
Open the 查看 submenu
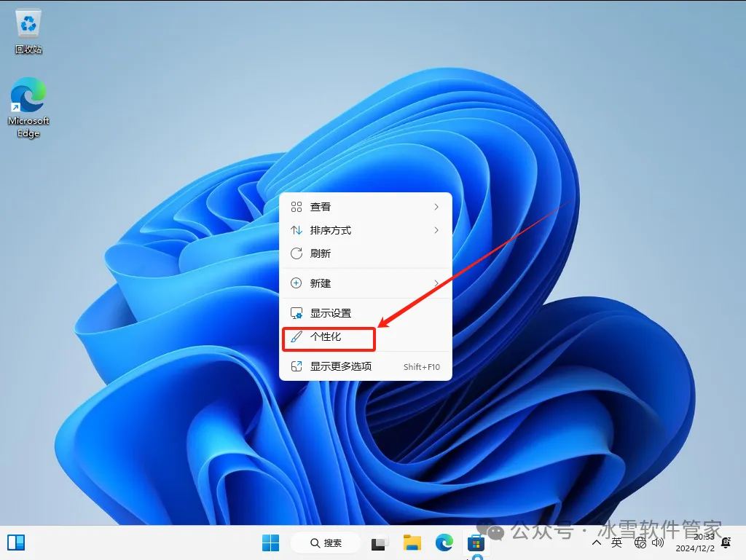pyautogui.click(x=366, y=207)
